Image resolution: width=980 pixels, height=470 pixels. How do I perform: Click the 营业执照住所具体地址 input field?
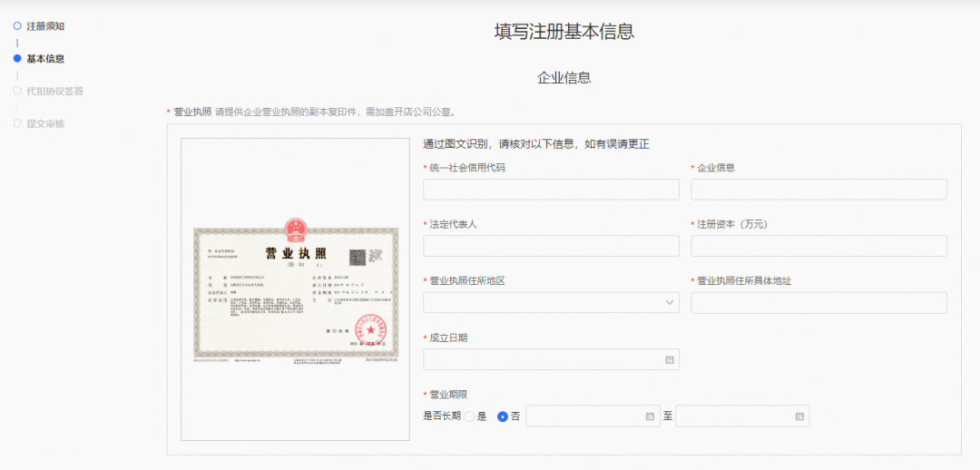tap(818, 302)
